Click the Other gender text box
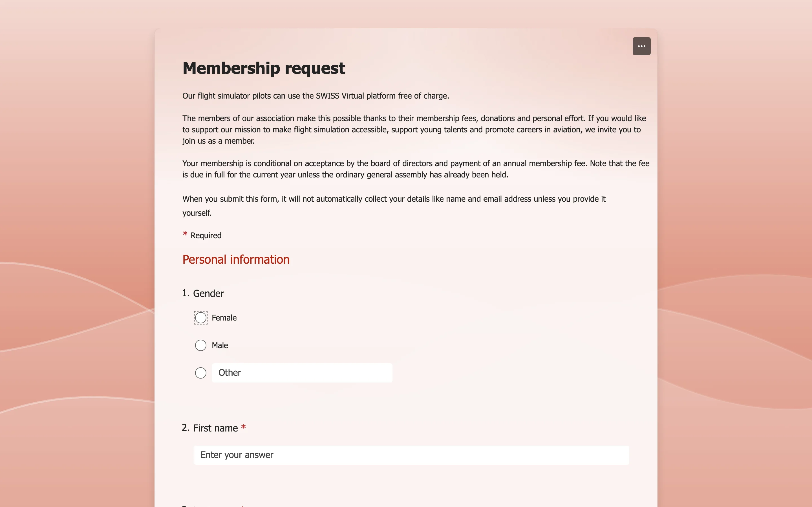Screen dimensions: 812x507 point(301,373)
